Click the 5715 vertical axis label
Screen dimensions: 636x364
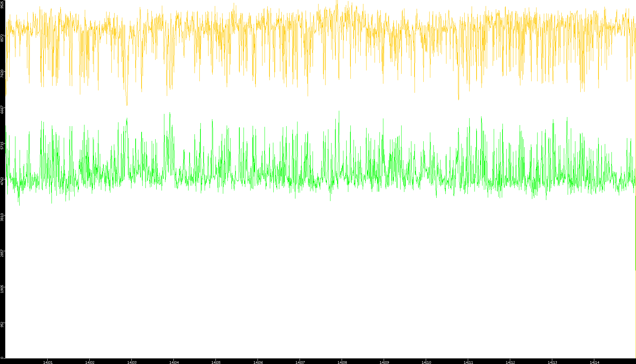(2, 145)
